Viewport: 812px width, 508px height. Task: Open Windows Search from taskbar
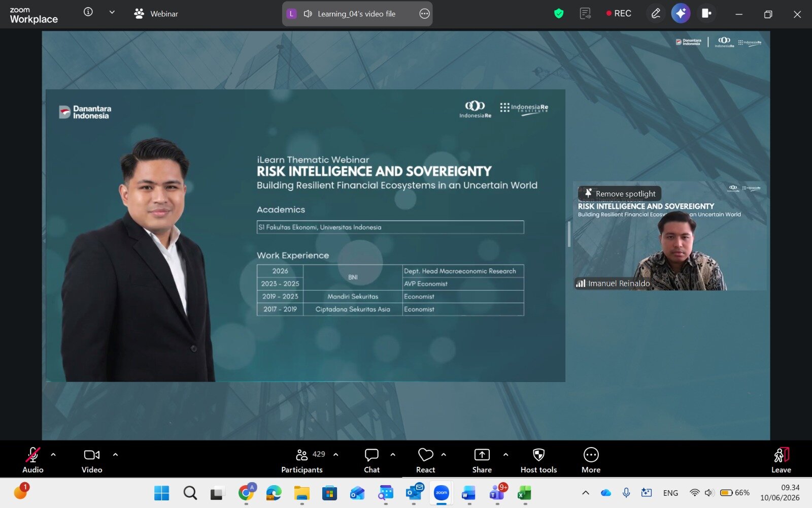pyautogui.click(x=190, y=493)
